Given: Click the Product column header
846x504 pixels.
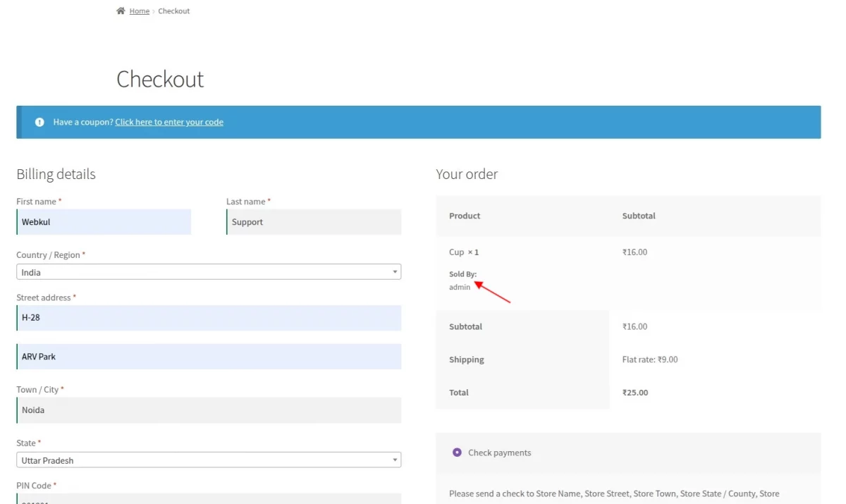Looking at the screenshot, I should coord(464,216).
